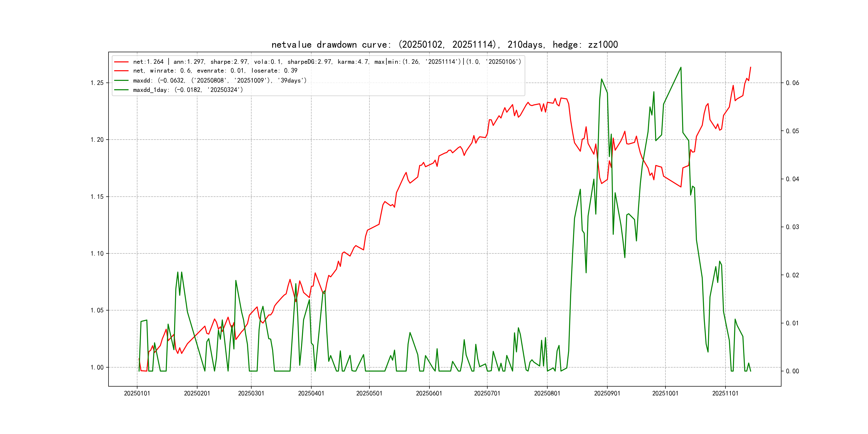This screenshot has height=434, width=868.
Task: Click the 0.03 right axis label
Action: pos(792,227)
